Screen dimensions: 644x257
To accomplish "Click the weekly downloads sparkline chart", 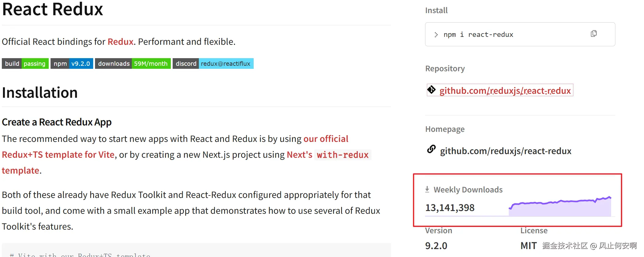I will (560, 206).
